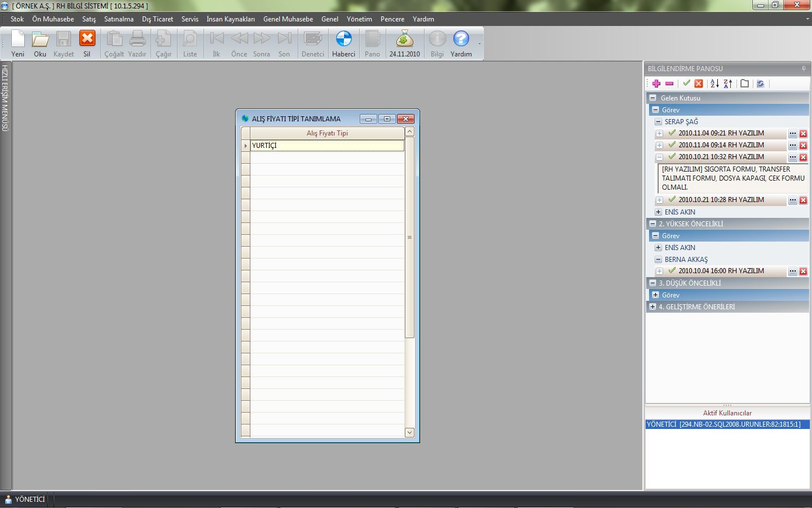Click the ellipsis button on the 2010.11.04 09:14 message

click(x=793, y=146)
